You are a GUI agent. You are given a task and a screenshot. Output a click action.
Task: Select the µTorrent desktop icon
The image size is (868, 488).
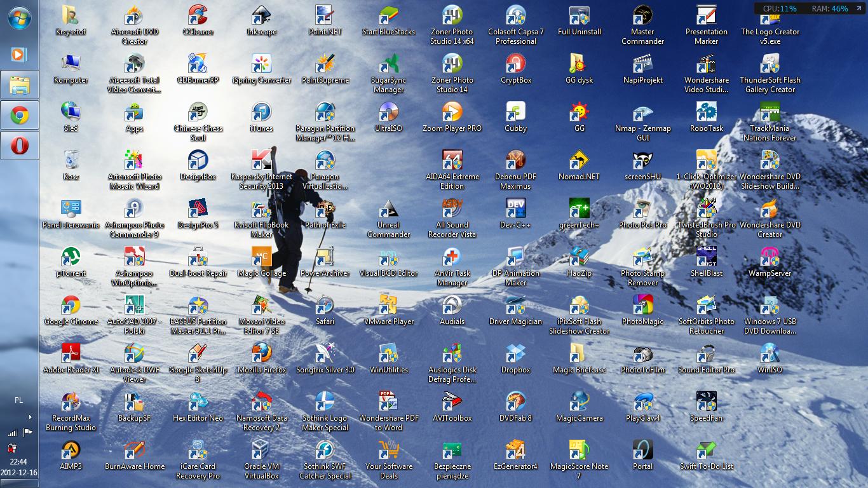click(71, 258)
